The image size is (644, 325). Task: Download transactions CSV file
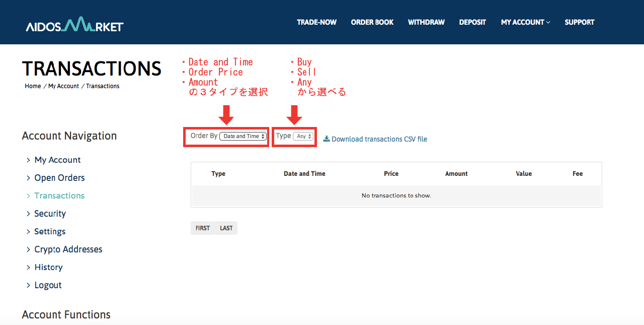tap(379, 139)
